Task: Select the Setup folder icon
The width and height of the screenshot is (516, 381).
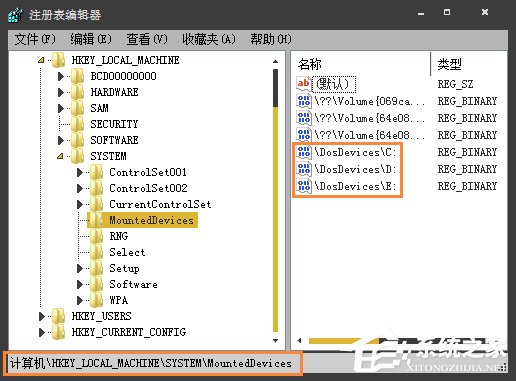Action: point(97,268)
